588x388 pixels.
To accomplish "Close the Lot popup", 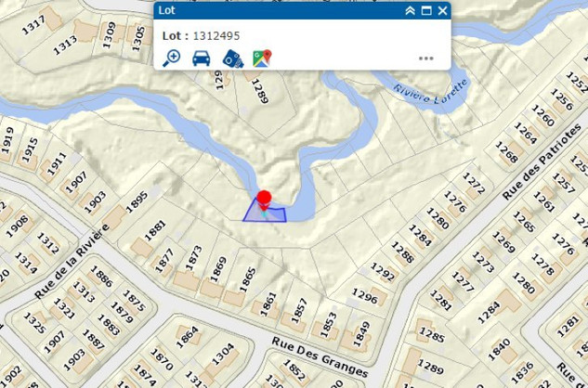I will point(442,10).
